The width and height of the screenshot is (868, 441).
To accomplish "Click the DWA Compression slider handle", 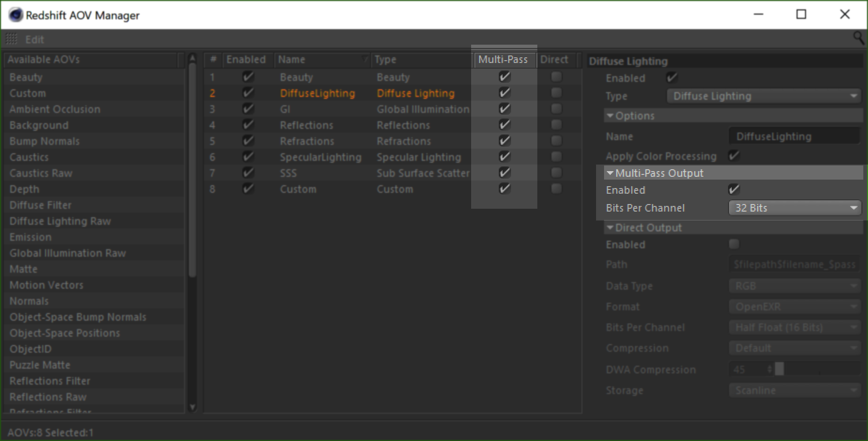I will pos(779,369).
